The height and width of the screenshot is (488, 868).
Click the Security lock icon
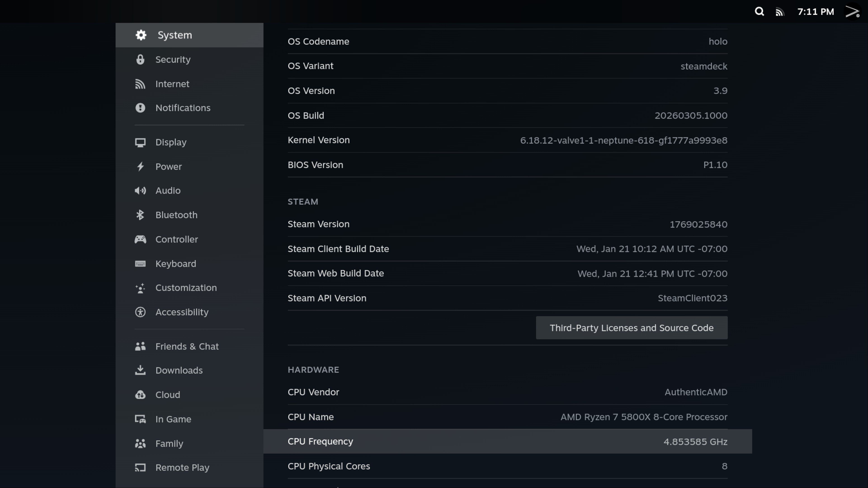pos(140,60)
